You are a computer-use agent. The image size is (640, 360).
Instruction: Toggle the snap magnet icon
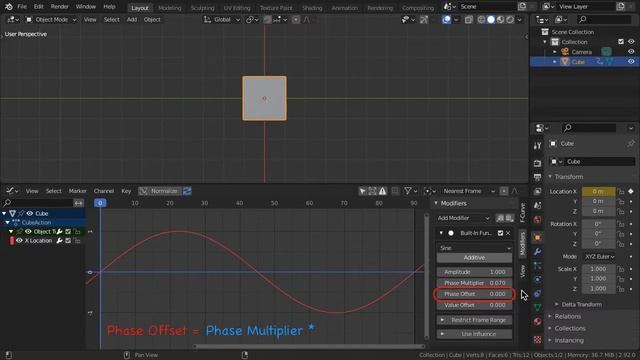267,20
